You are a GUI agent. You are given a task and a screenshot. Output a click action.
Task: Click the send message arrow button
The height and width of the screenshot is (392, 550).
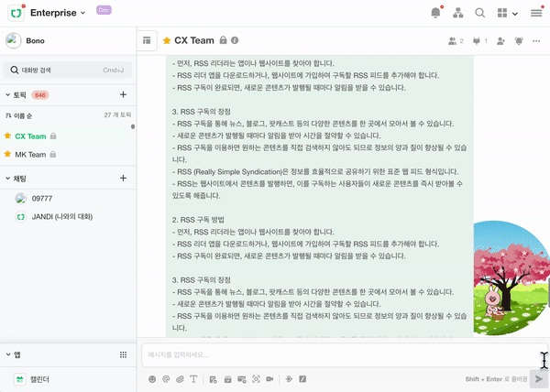pyautogui.click(x=538, y=378)
